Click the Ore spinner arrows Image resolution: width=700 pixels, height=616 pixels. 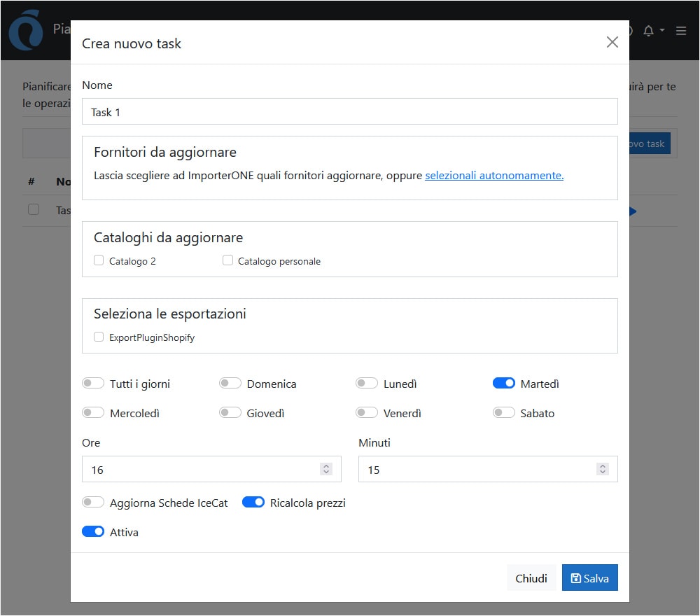326,470
